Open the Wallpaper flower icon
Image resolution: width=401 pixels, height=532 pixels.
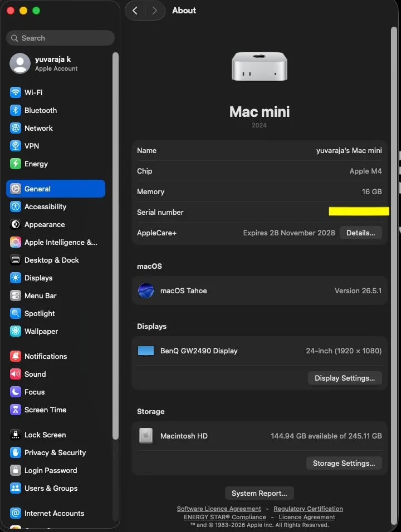(15, 331)
